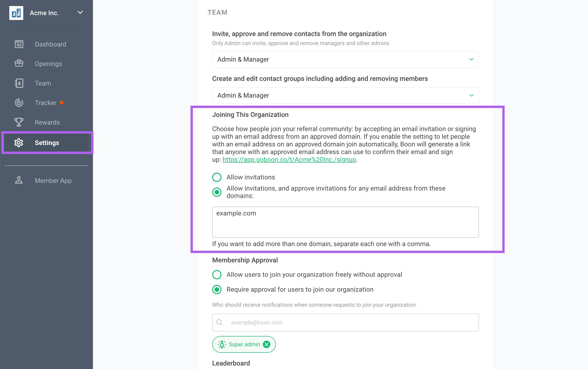Click the Member App person icon
588x369 pixels.
pyautogui.click(x=19, y=180)
